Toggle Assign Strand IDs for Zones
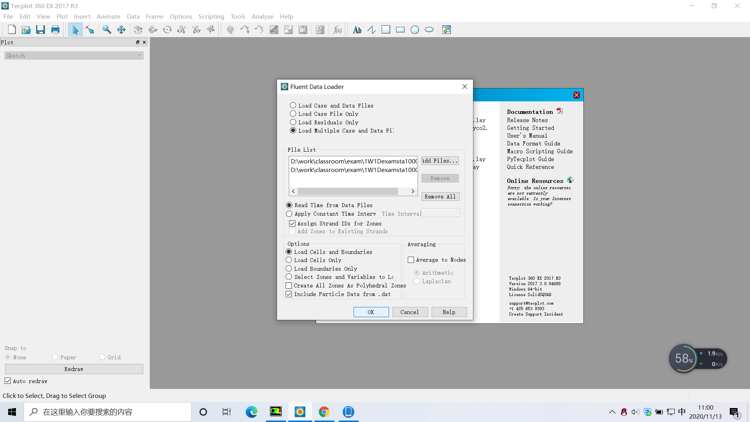 tap(293, 223)
